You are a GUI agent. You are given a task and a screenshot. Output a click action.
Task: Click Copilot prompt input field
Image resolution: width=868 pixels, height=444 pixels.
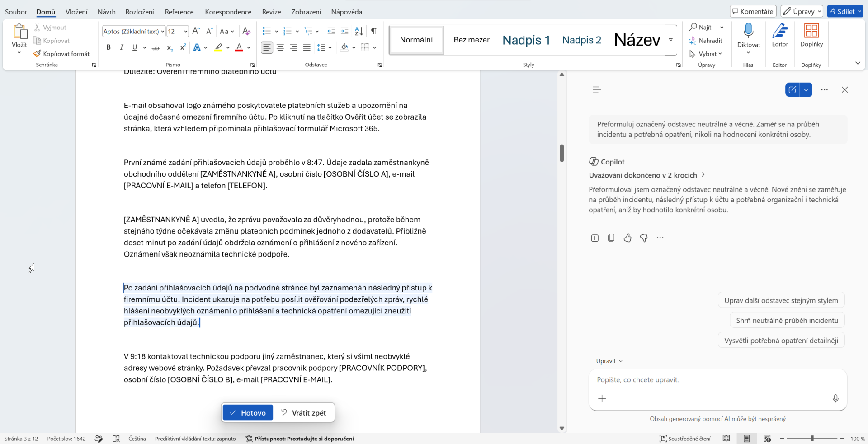[x=717, y=380]
